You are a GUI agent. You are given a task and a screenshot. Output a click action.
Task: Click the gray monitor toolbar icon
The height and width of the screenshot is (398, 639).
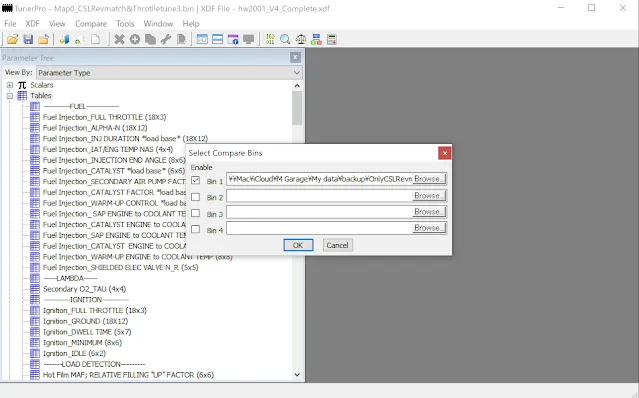[x=249, y=39]
